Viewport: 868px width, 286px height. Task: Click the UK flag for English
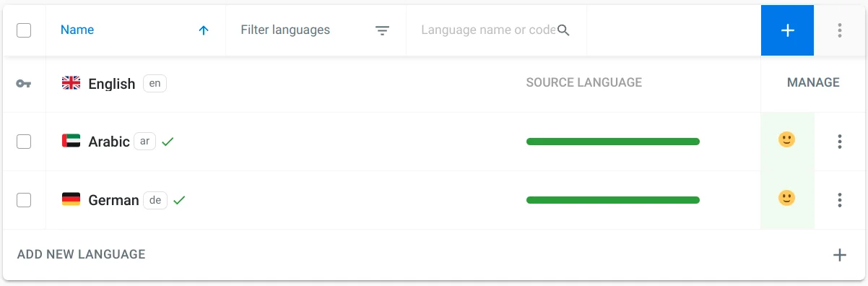[x=71, y=83]
